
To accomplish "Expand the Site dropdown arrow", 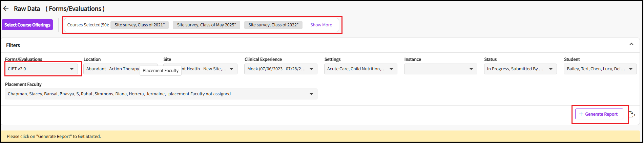I will point(231,69).
